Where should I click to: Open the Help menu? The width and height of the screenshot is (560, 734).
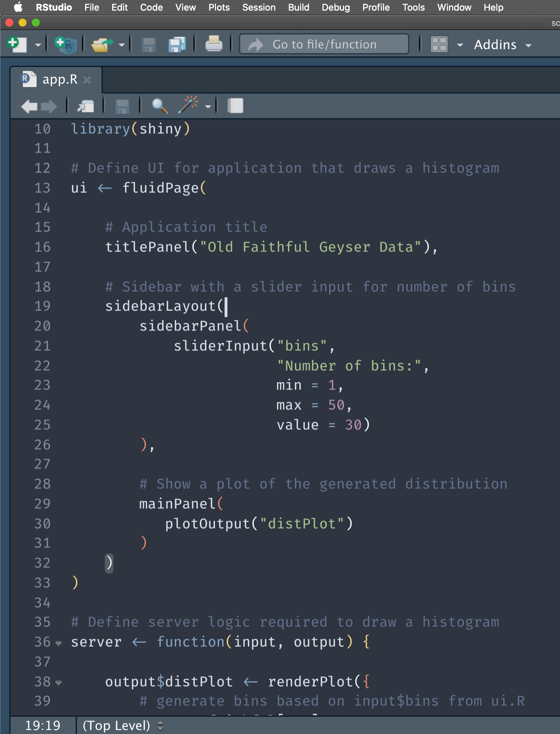pyautogui.click(x=493, y=7)
